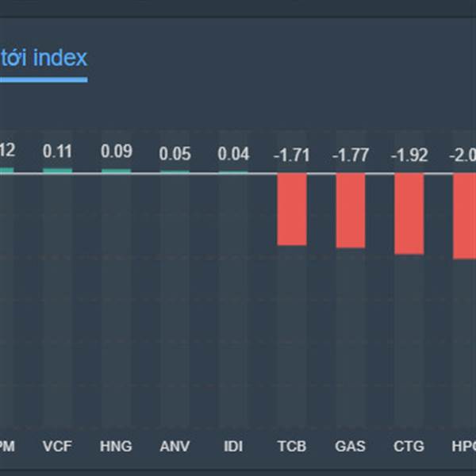Click the CTG ticker label on axis
476x476 pixels.
[x=409, y=445]
